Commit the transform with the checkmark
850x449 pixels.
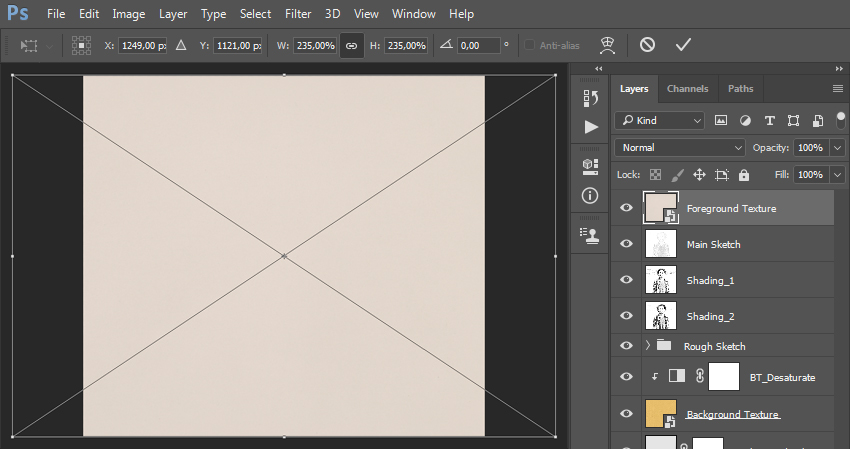[683, 45]
